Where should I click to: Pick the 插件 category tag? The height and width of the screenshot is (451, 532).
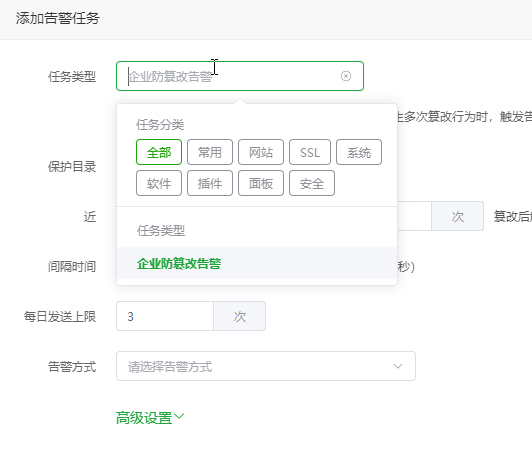tap(210, 183)
